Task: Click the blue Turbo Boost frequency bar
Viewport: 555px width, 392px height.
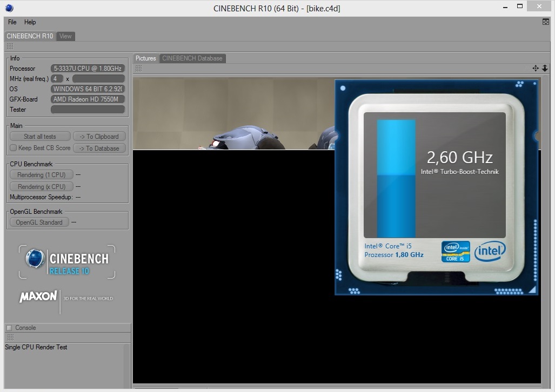Action: 396,178
